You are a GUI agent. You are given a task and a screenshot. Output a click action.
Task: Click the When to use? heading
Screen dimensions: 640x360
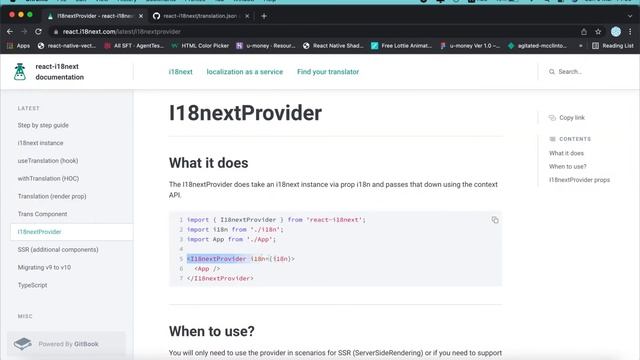pos(212,331)
